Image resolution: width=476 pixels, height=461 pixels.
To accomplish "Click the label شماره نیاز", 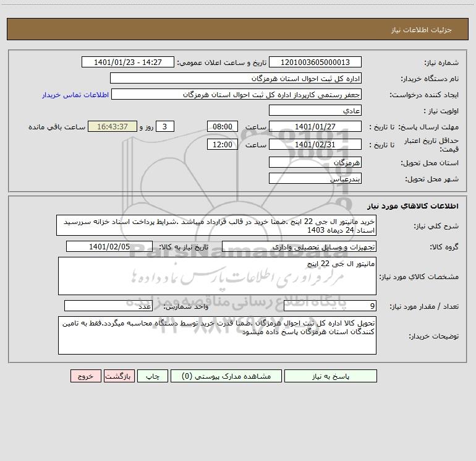I will tap(441, 62).
